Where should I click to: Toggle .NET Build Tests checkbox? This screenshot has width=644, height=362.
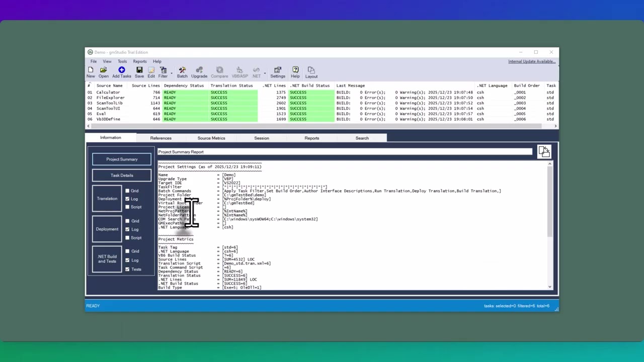click(x=127, y=269)
